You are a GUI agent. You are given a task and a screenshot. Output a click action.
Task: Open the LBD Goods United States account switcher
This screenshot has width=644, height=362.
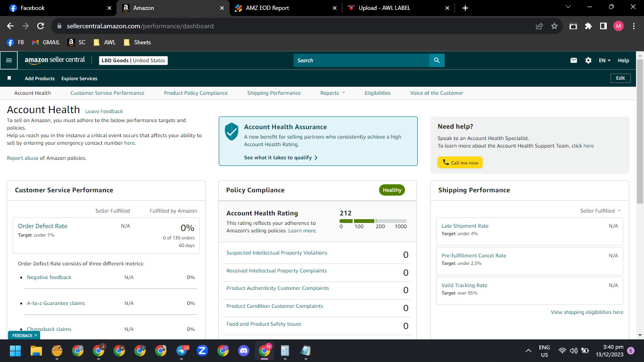pos(133,60)
